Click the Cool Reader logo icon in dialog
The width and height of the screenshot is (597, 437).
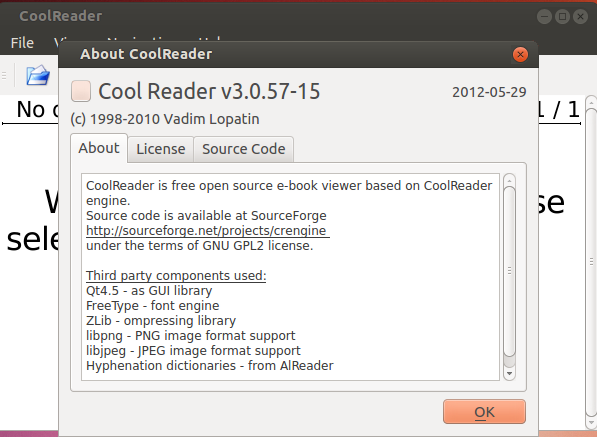(81, 91)
